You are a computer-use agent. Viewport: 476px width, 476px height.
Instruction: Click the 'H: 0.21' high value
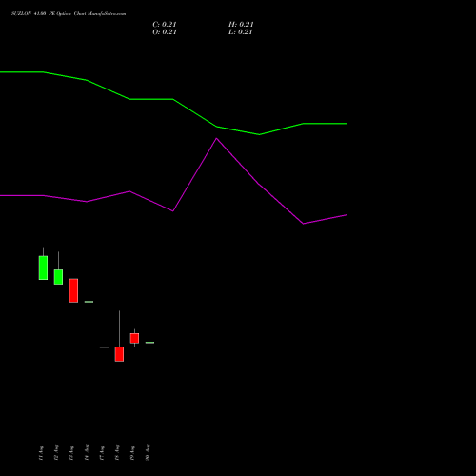point(241,25)
